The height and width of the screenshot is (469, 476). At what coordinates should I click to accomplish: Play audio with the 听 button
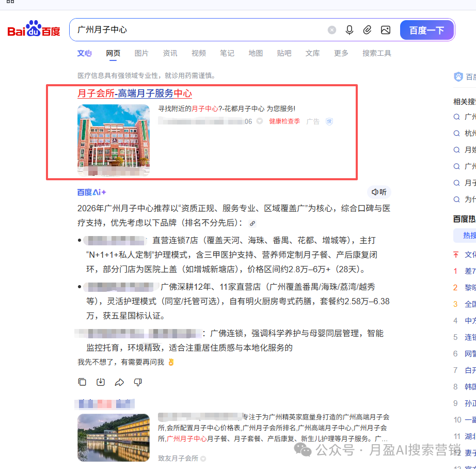tap(379, 192)
